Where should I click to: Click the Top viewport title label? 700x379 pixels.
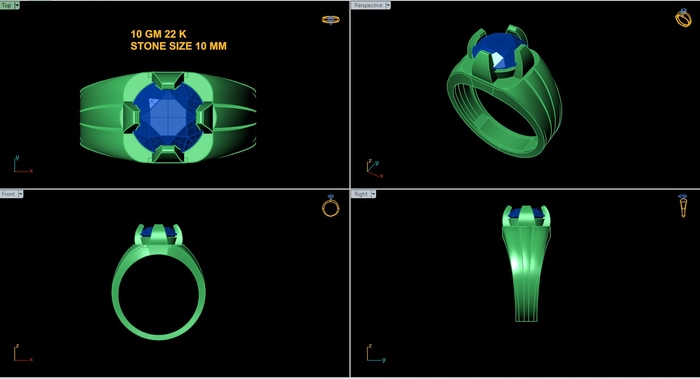7,5
